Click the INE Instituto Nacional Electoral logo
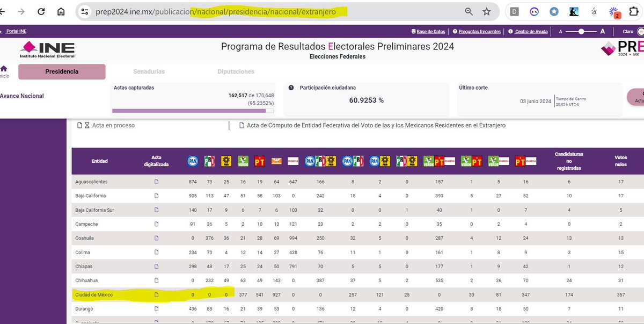Screen dimensions: 644x324 47,50
